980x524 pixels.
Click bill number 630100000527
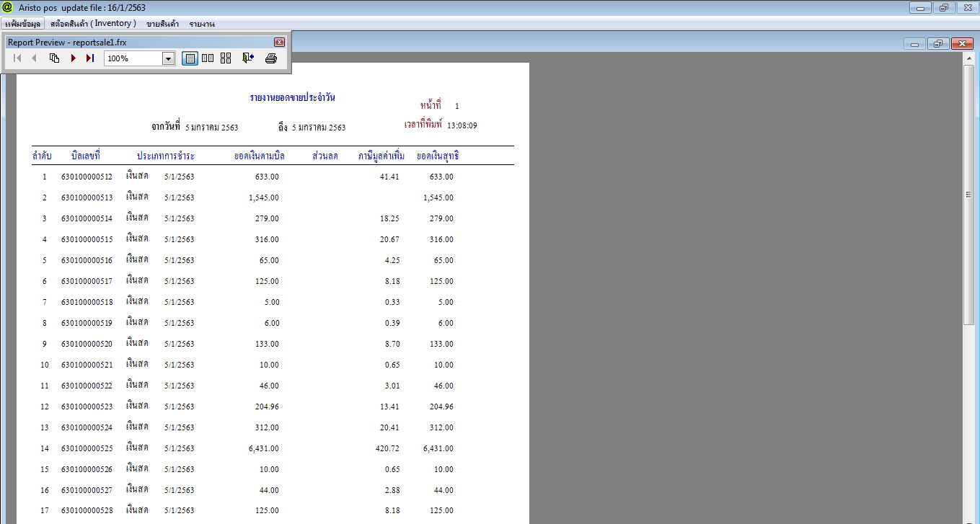pyautogui.click(x=87, y=490)
